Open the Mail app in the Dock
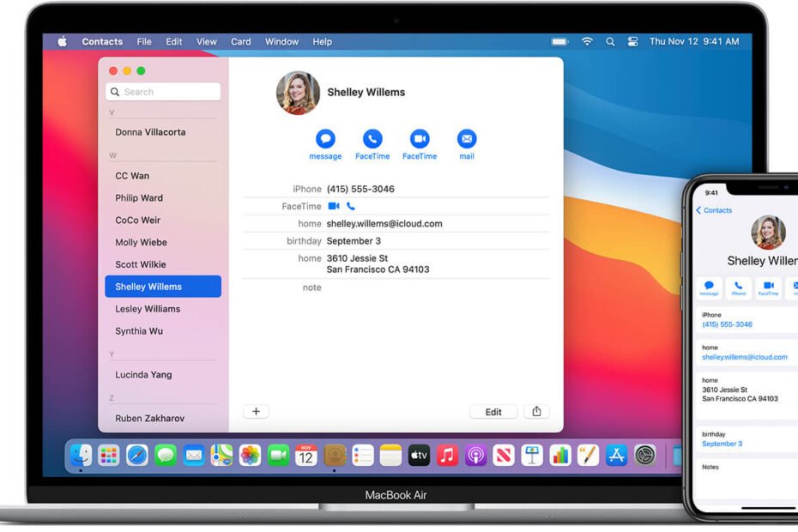Screen dimensions: 798x532 tap(193, 455)
